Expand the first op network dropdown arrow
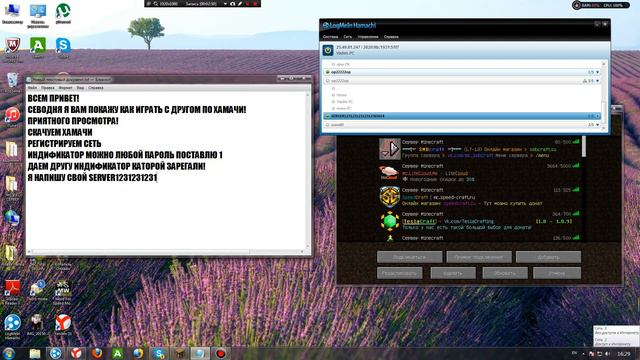This screenshot has height=360, width=640. point(598,72)
